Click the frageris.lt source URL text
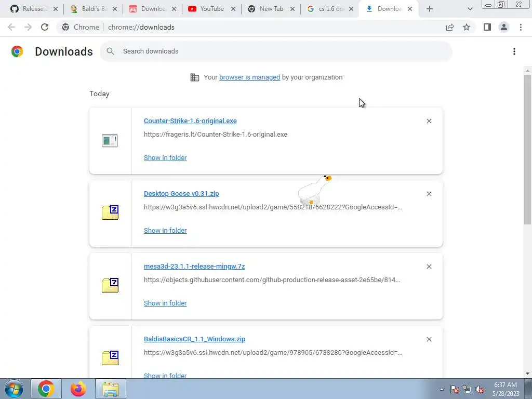 coord(216,135)
